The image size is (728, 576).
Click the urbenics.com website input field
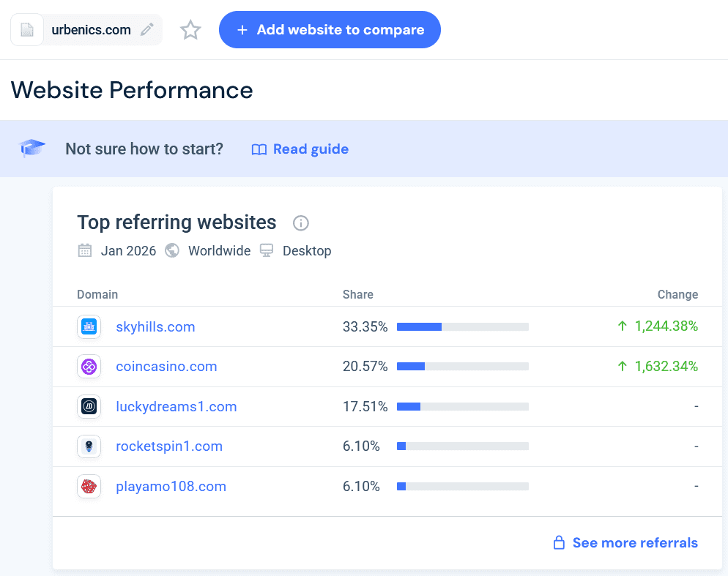click(x=92, y=29)
